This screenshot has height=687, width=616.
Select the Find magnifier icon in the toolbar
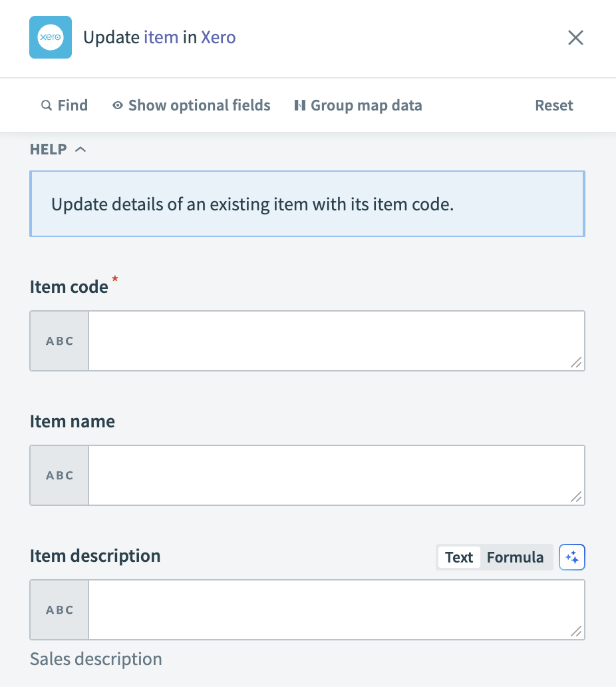tap(47, 105)
